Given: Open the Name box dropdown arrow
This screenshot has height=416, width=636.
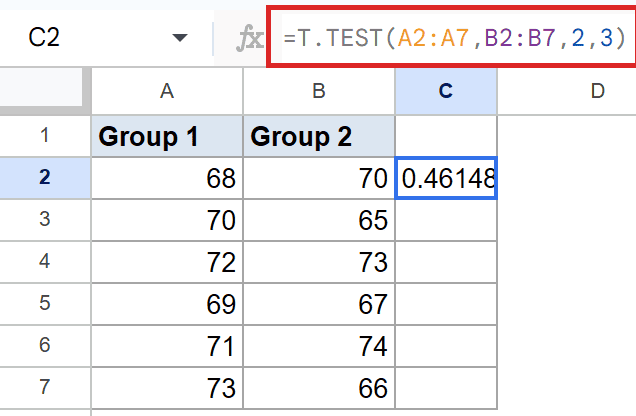Looking at the screenshot, I should coord(180,38).
